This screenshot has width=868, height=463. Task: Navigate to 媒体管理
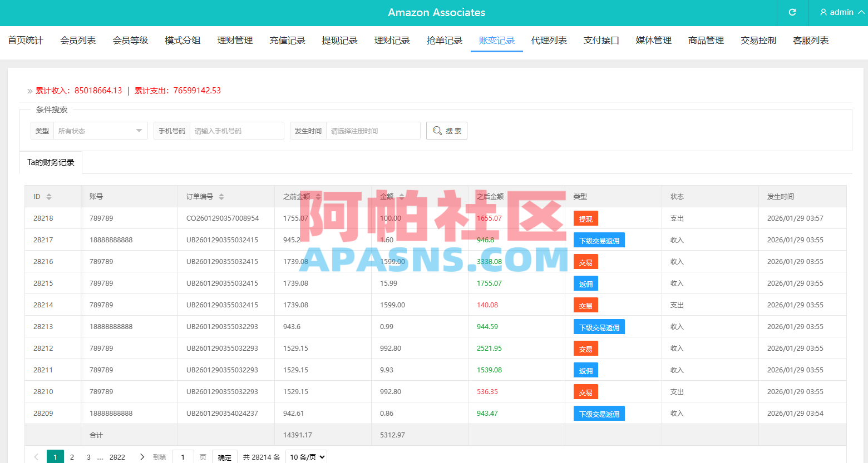click(653, 41)
